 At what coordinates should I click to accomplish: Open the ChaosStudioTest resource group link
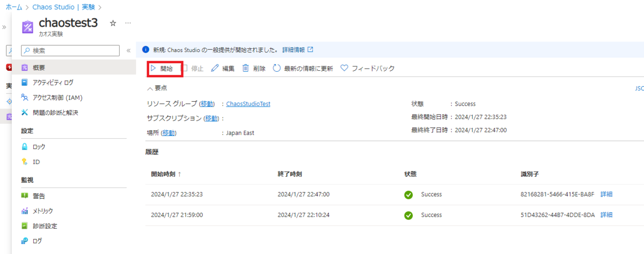click(x=248, y=104)
